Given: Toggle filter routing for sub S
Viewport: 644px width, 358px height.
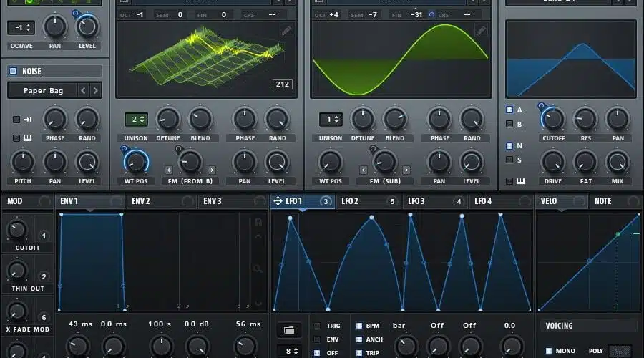Looking at the screenshot, I should (509, 160).
